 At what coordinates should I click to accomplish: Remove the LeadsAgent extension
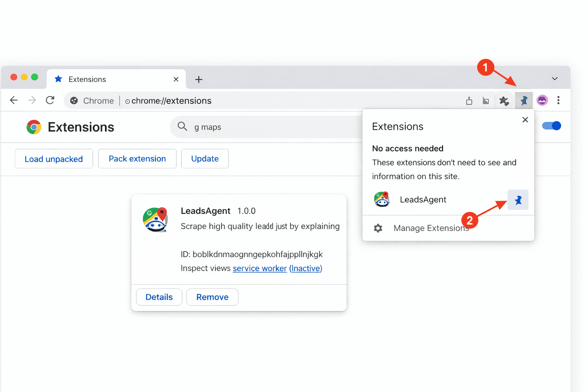coord(212,297)
